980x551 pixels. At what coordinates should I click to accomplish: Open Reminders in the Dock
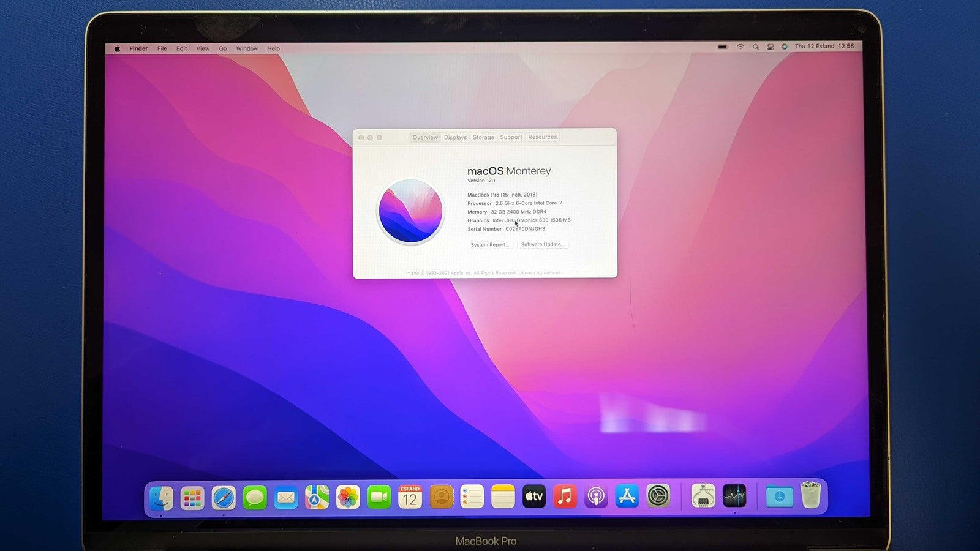pos(472,497)
